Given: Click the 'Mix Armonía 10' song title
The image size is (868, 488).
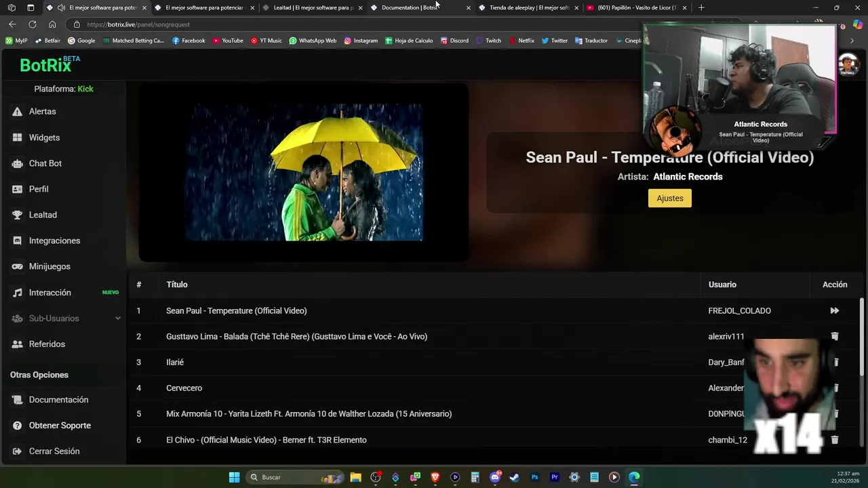Looking at the screenshot, I should [x=309, y=414].
